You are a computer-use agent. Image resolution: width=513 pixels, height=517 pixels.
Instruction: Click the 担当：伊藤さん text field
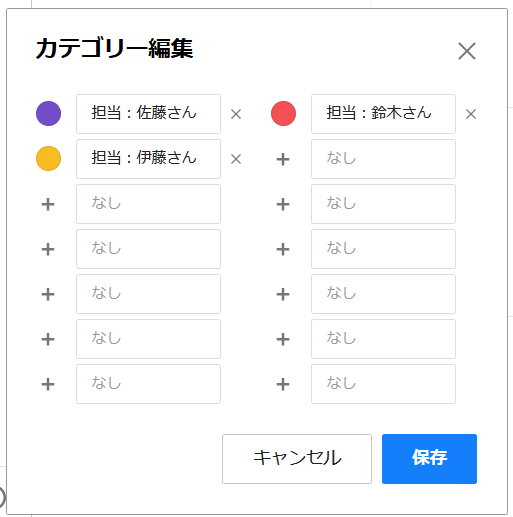tap(148, 159)
